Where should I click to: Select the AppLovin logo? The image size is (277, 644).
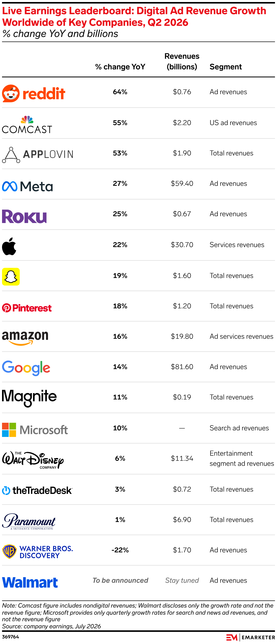coord(38,154)
